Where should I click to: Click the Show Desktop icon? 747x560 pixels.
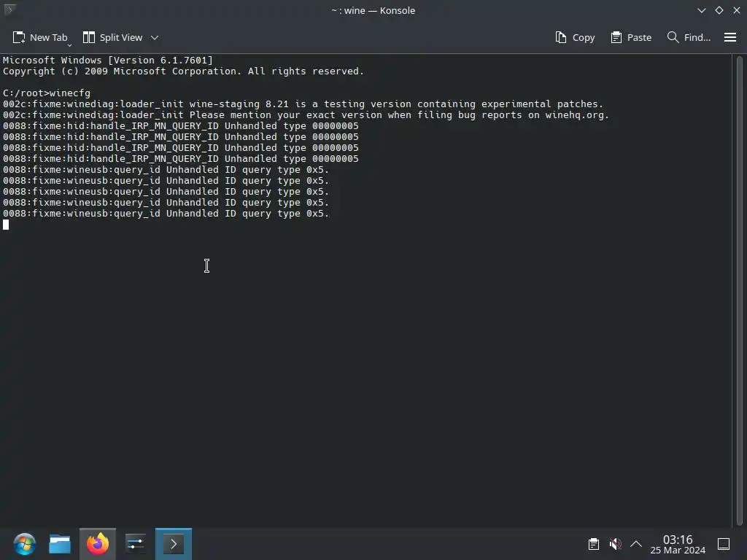click(x=724, y=544)
